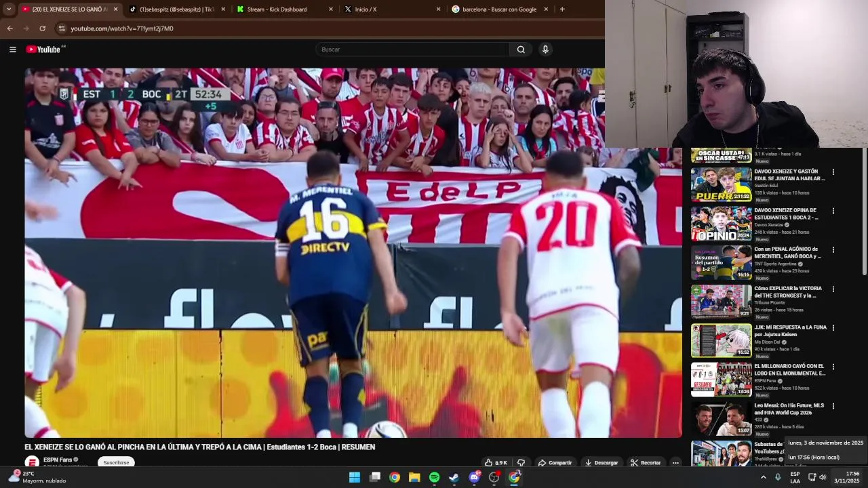Viewport: 868px width, 488px height.
Task: Open the 'Cómo EXPLICAR la VICTORIA' thumbnail
Action: (x=721, y=302)
